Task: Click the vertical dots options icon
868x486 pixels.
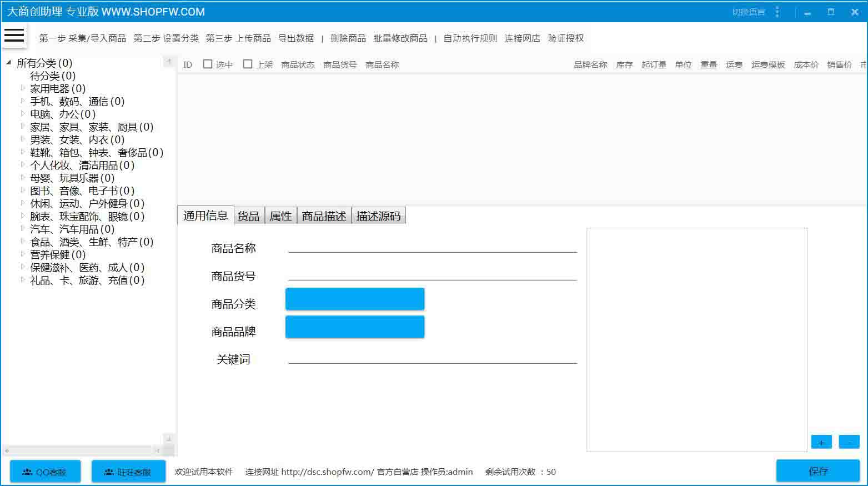Action: click(x=777, y=12)
